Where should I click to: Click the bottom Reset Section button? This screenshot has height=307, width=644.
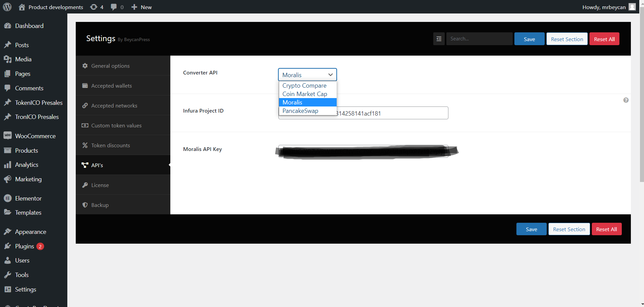569,229
